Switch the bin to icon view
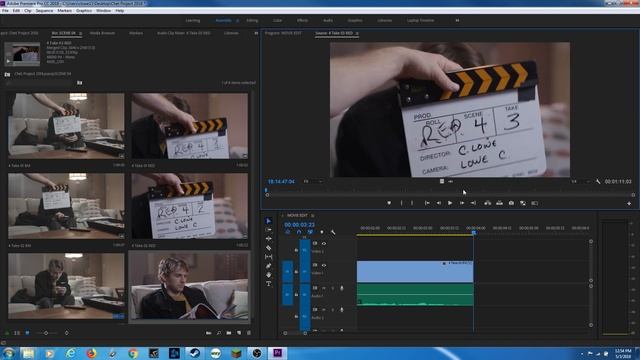 27,333
